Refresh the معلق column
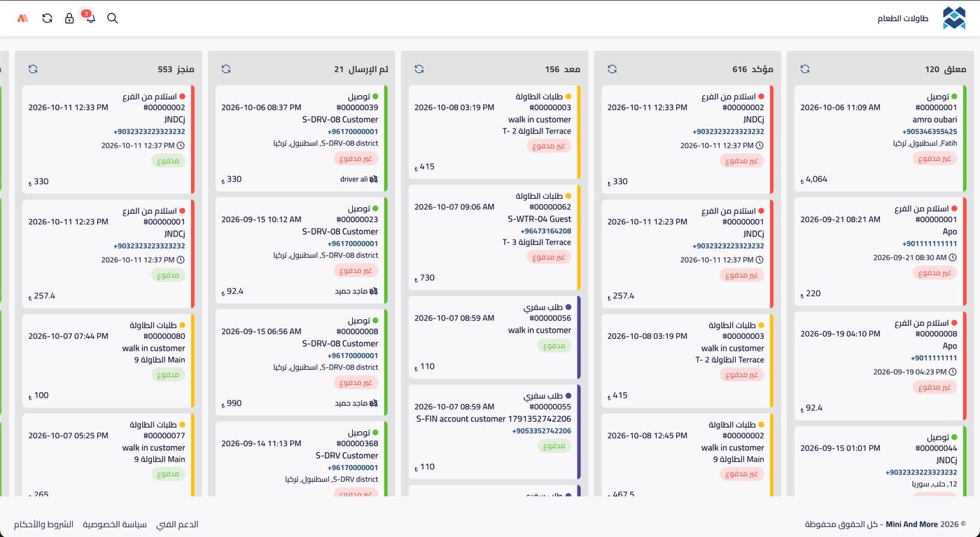The image size is (980, 537). (x=805, y=69)
